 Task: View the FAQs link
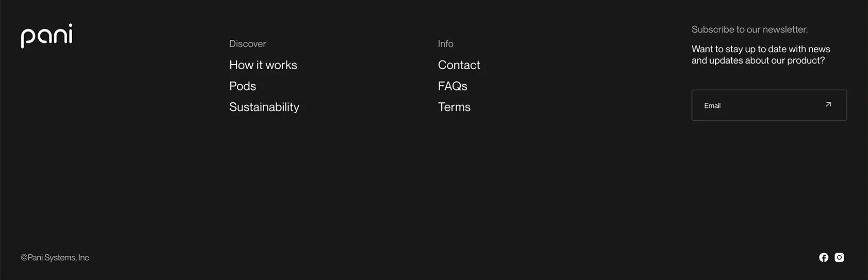(453, 86)
